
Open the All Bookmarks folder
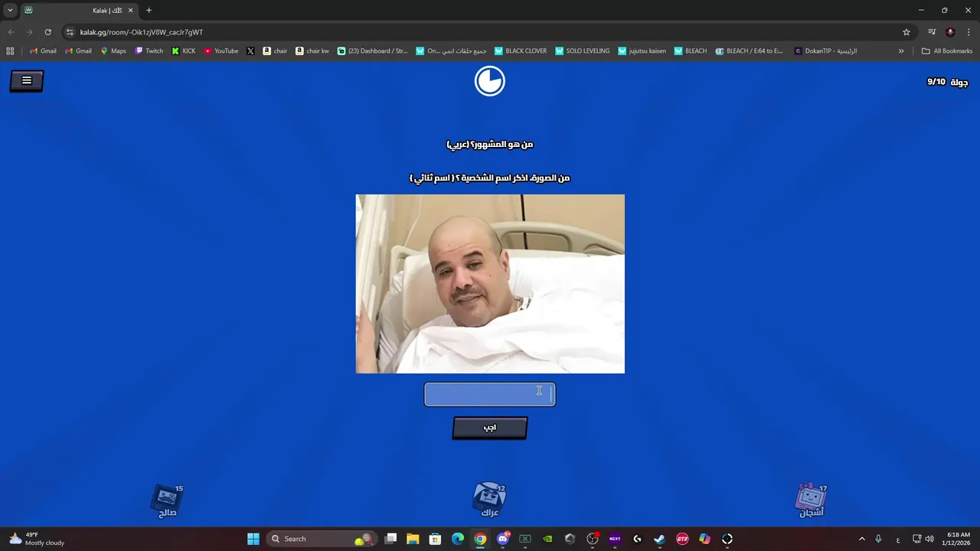[947, 51]
